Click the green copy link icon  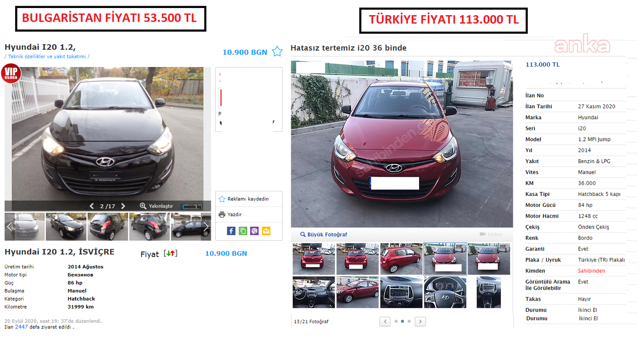click(243, 231)
